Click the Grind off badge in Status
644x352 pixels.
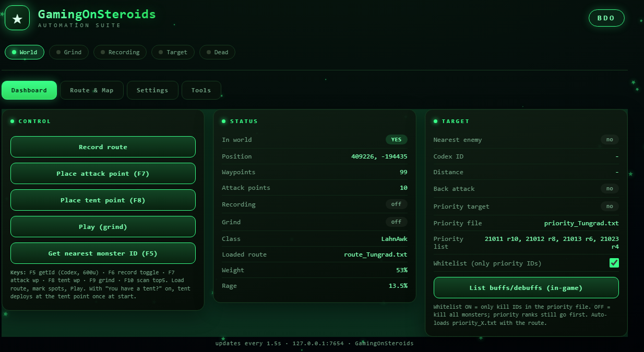tap(397, 222)
